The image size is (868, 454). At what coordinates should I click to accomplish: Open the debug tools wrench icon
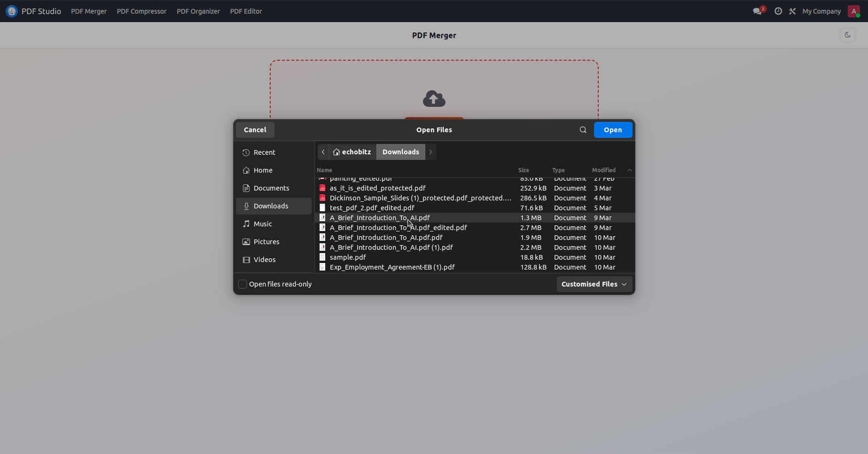click(792, 11)
